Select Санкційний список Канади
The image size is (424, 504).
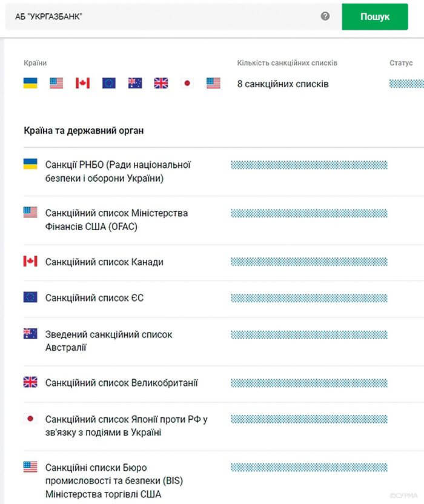104,262
